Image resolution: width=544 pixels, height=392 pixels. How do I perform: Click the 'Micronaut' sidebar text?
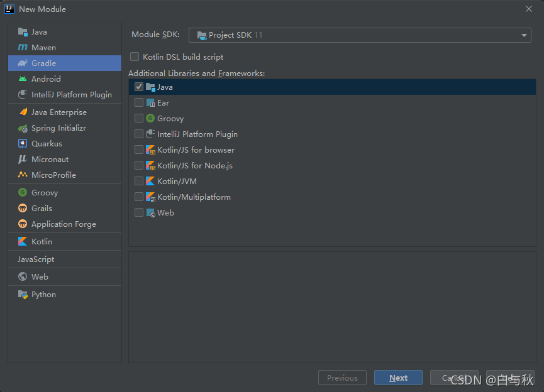coord(50,160)
